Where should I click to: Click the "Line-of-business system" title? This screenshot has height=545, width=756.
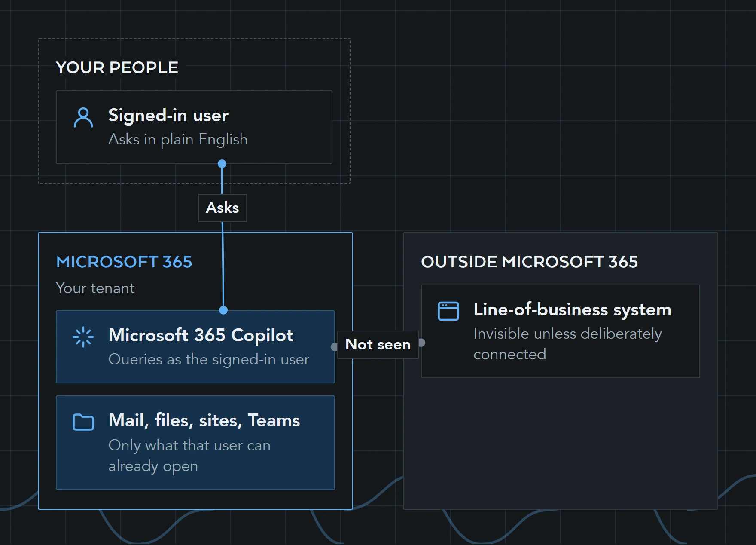572,309
